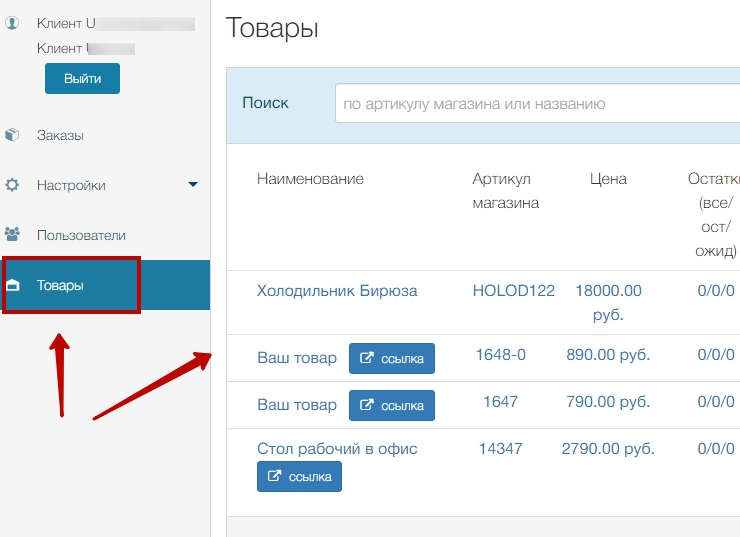Click the Наименование column header

coord(310,179)
